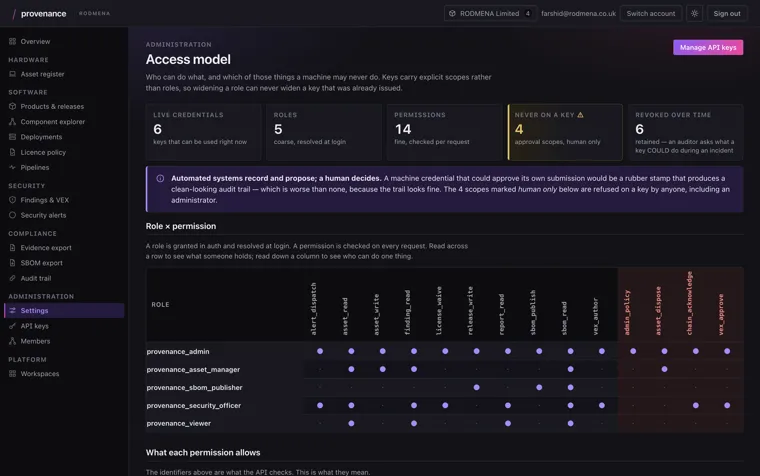Open the RODMENA Limited account selector
The image size is (760, 476).
490,14
